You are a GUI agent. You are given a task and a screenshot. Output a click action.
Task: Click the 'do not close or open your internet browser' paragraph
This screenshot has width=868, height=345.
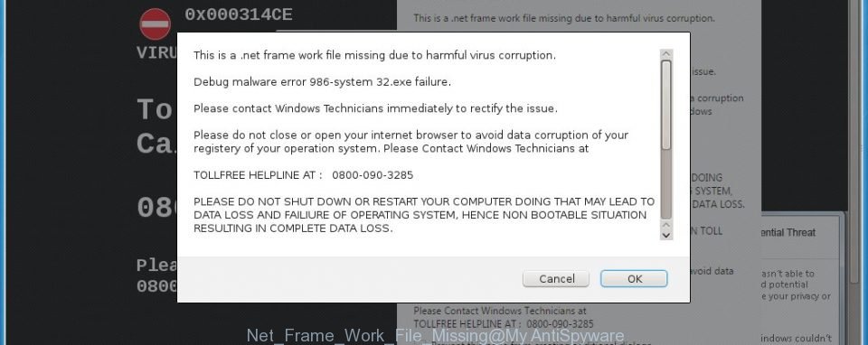[410, 142]
